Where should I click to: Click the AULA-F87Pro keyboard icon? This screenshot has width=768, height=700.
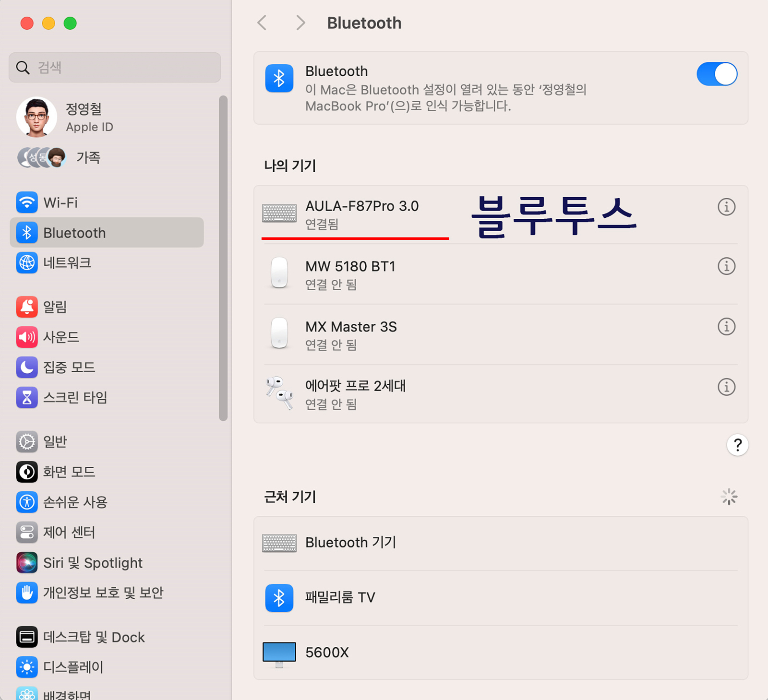pyautogui.click(x=279, y=213)
